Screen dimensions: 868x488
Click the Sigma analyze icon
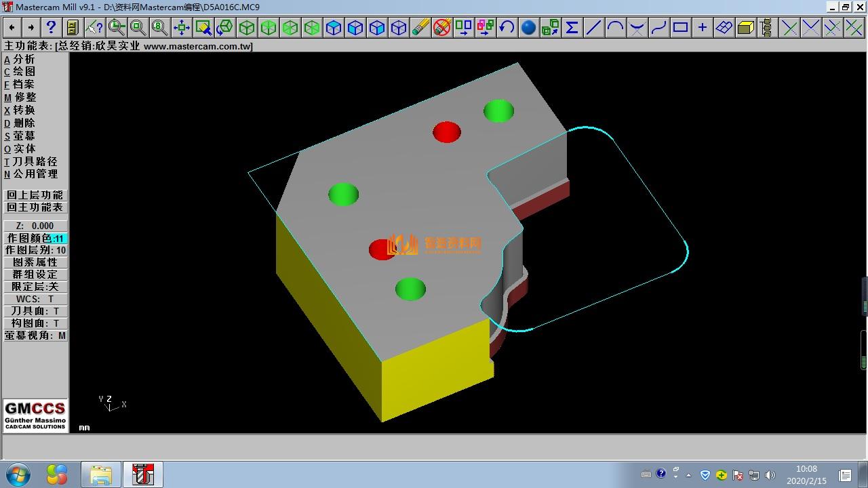[572, 27]
